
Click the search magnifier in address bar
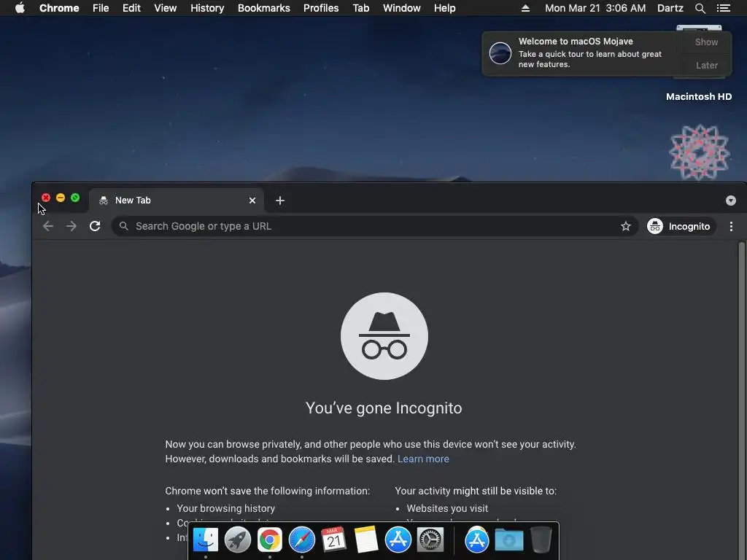[124, 226]
